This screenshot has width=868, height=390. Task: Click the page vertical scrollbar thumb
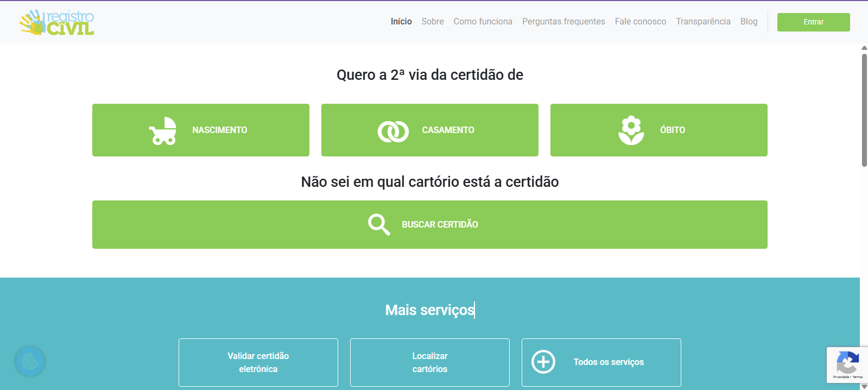coord(864,110)
